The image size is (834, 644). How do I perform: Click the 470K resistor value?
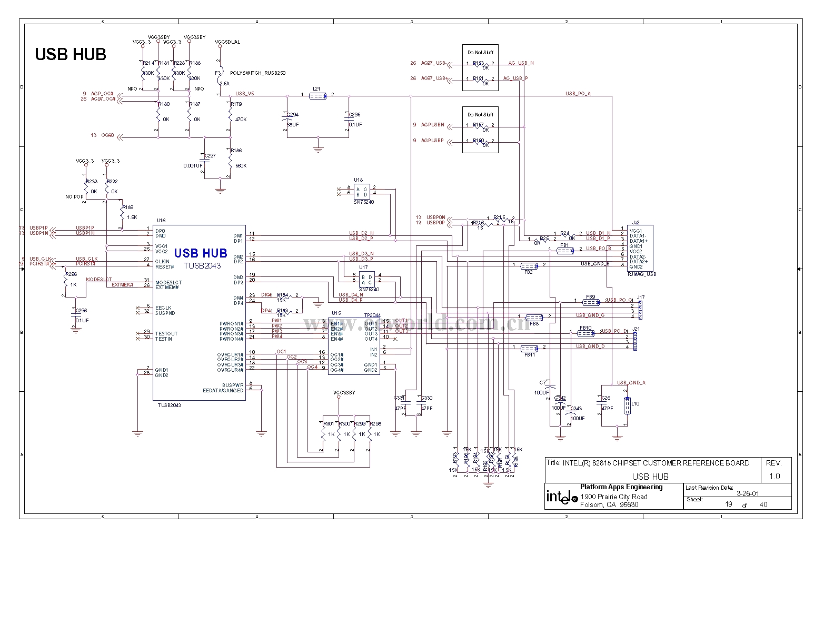(x=241, y=120)
